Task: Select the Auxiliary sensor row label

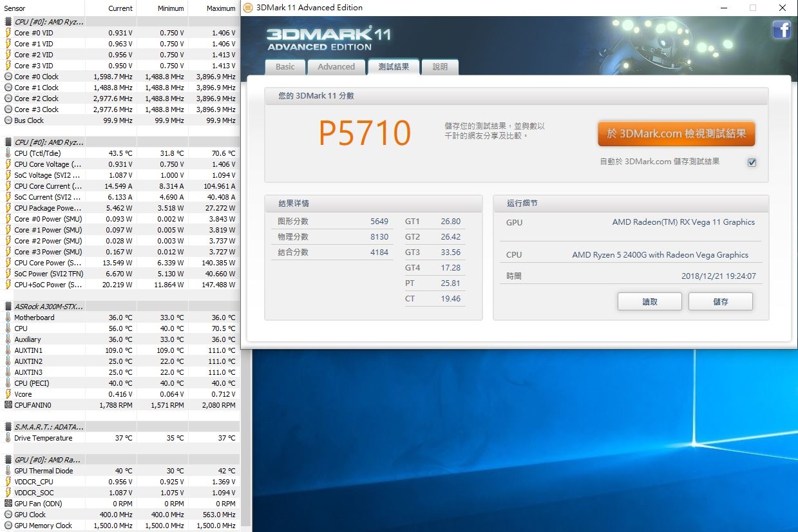Action: (28, 339)
